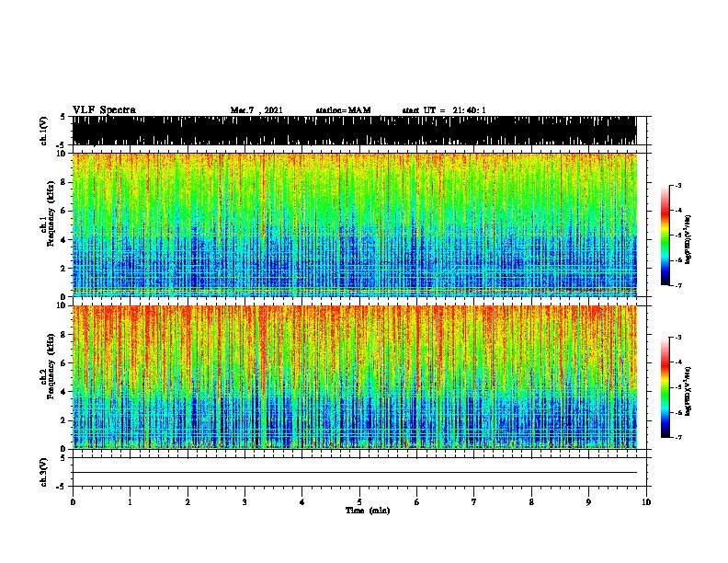The image size is (728, 563).
Task: Click the 'station=MAM' label
Action: point(343,110)
